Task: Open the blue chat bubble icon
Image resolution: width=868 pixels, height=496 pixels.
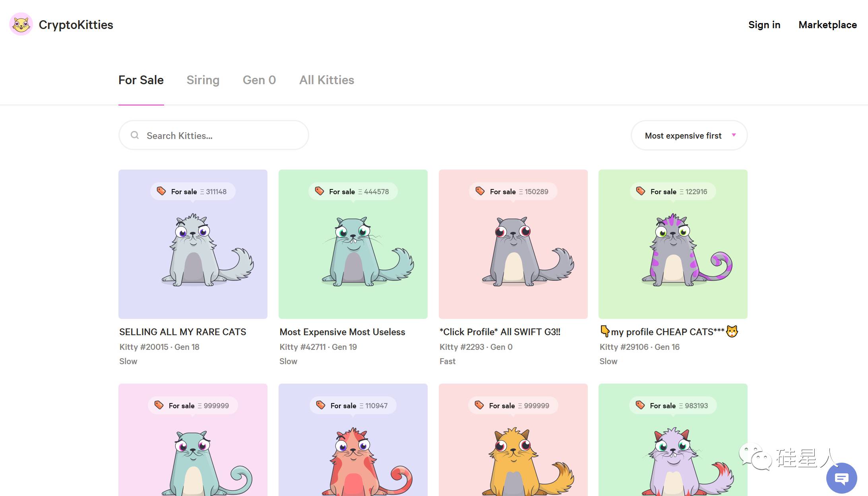Action: click(841, 478)
